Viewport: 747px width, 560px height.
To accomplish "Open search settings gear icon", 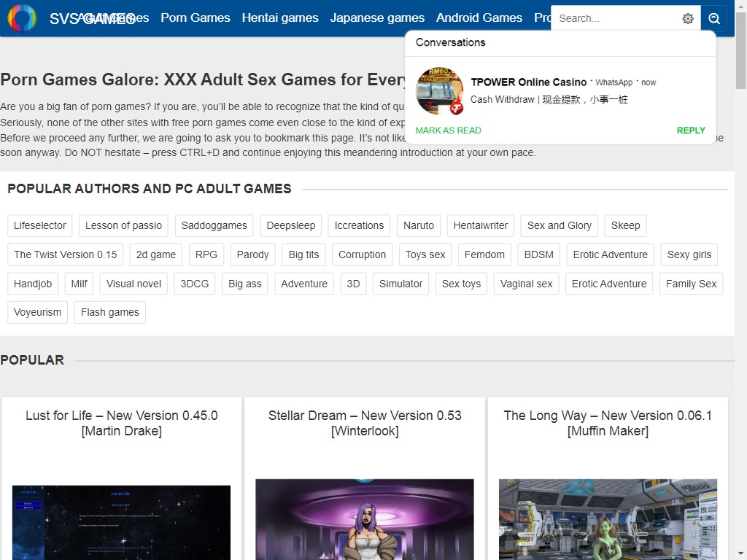I will click(x=688, y=18).
